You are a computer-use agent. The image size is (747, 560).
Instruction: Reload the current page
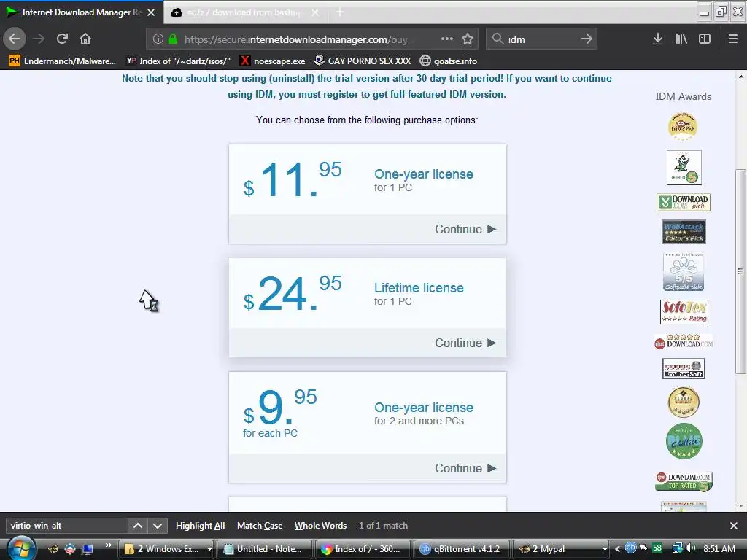pos(62,39)
